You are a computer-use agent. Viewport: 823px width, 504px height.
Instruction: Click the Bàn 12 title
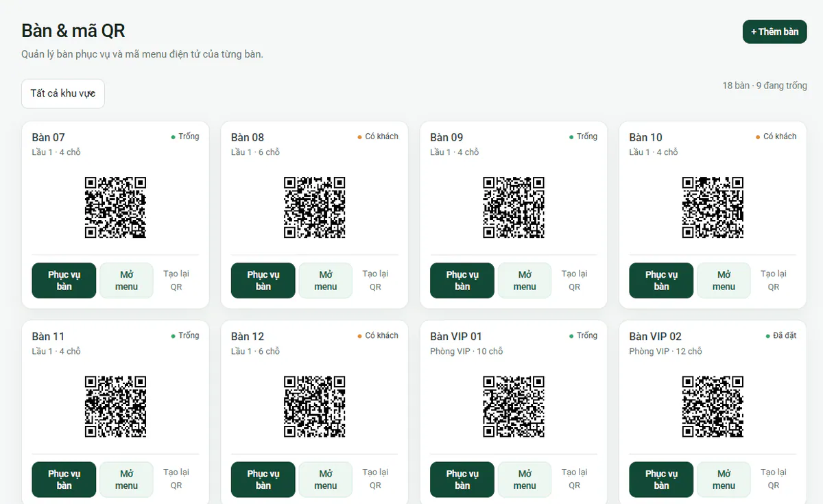248,336
